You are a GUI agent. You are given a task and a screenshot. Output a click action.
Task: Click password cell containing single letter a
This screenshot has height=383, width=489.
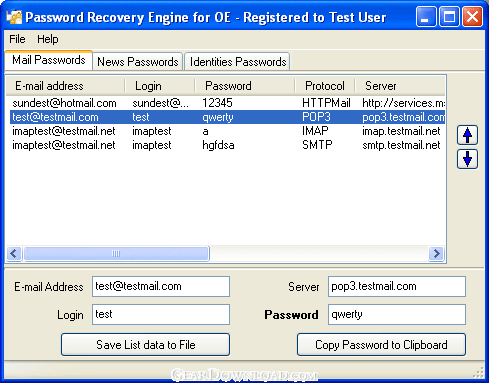205,131
